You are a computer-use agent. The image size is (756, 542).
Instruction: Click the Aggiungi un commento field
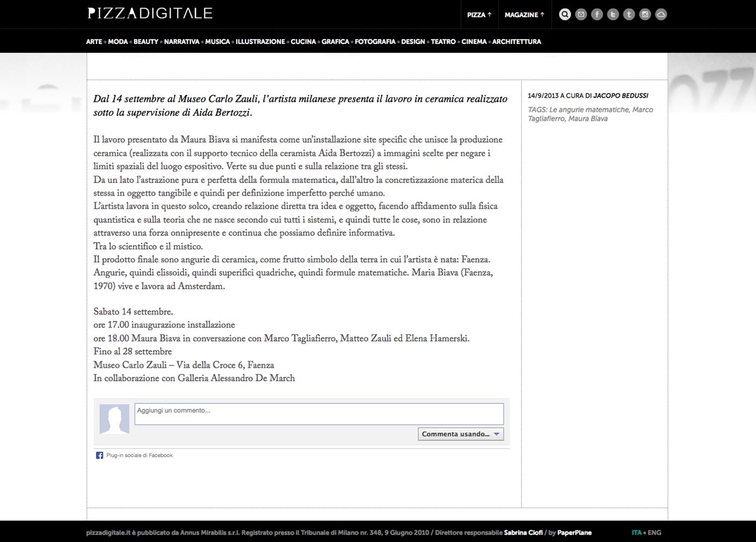click(x=319, y=414)
